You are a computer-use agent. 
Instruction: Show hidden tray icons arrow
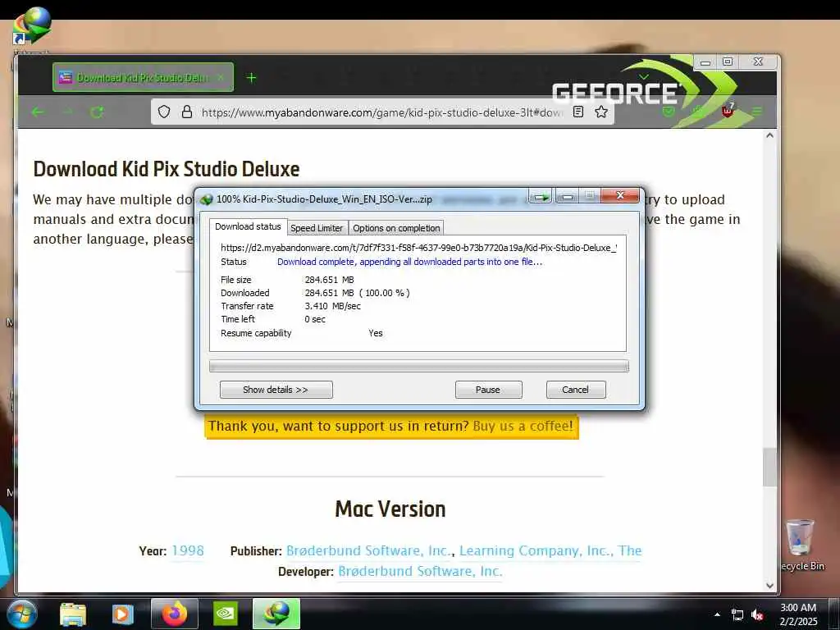[x=717, y=614]
